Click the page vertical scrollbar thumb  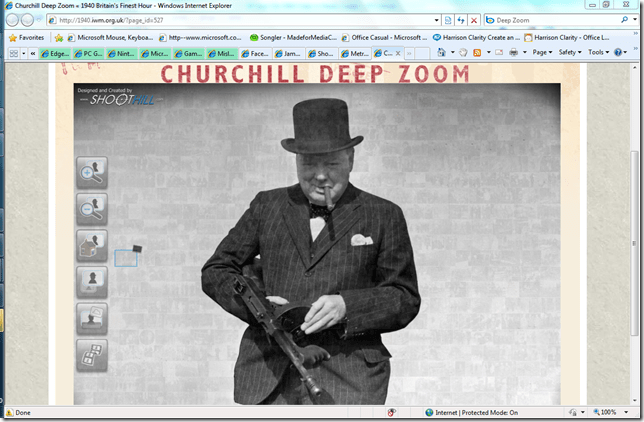(x=635, y=243)
